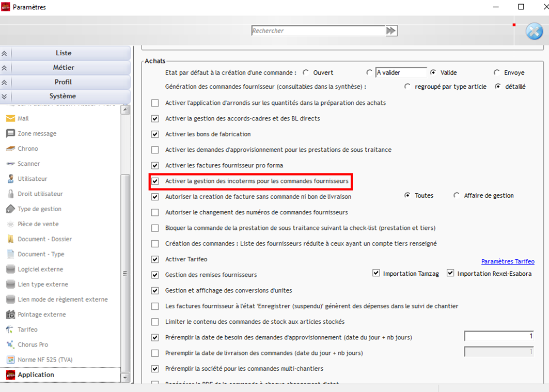This screenshot has width=549, height=392.
Task: Disable the incoterms management checkbox
Action: tap(155, 181)
